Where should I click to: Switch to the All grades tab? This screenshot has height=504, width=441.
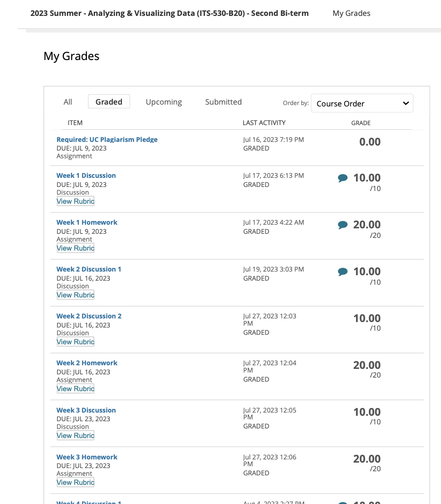[x=68, y=102]
